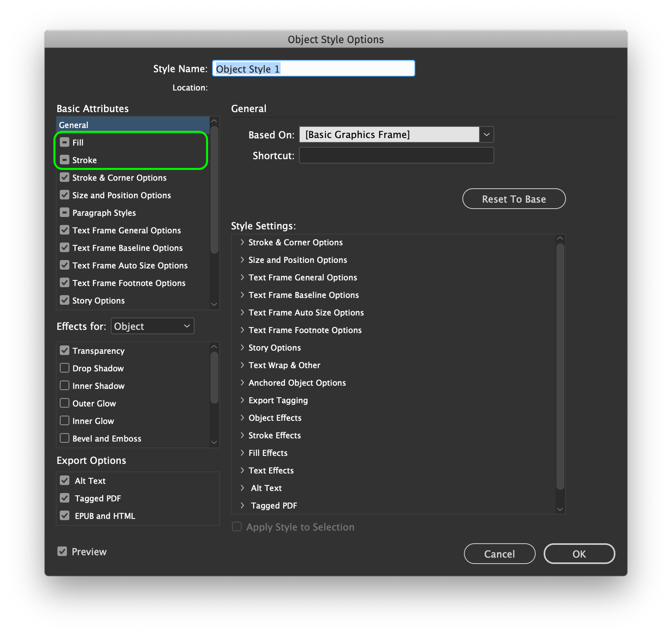Enable the Drop Shadow effect
Viewport: 672px width, 635px height.
(65, 368)
